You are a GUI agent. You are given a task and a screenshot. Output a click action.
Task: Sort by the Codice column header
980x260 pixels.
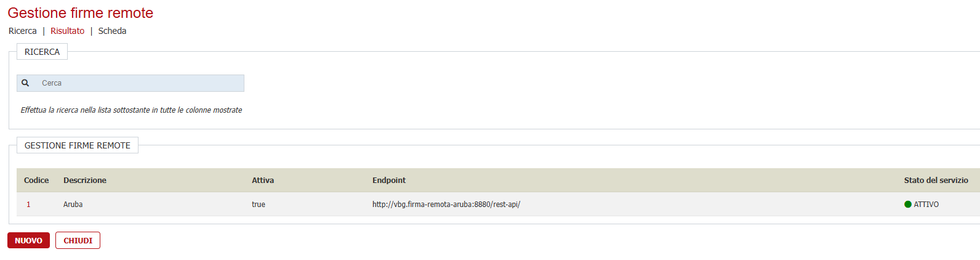tap(36, 181)
